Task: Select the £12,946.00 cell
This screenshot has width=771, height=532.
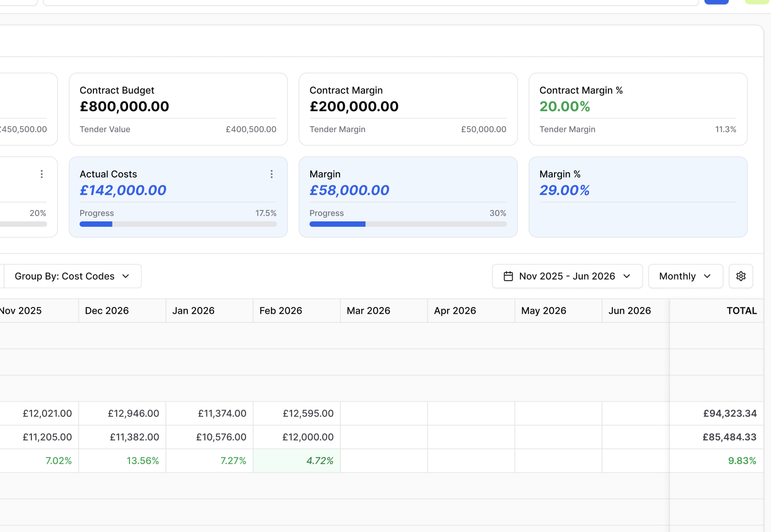Action: coord(122,414)
